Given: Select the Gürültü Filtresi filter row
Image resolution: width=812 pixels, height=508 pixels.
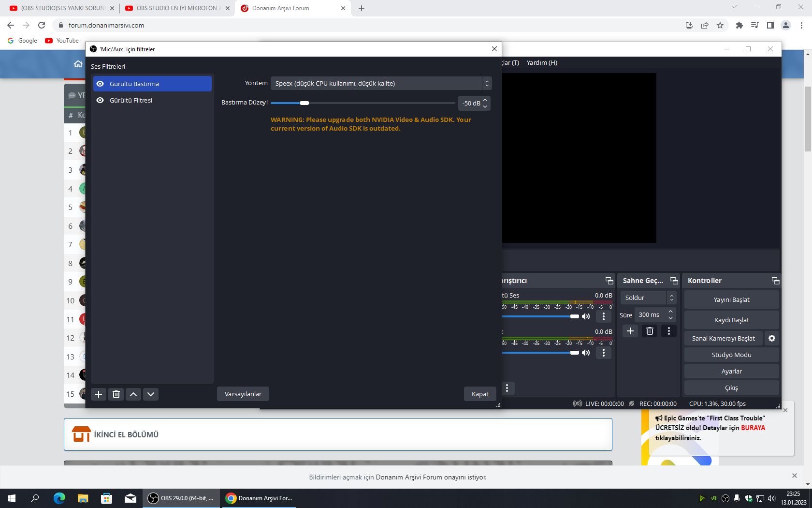Looking at the screenshot, I should (x=152, y=100).
